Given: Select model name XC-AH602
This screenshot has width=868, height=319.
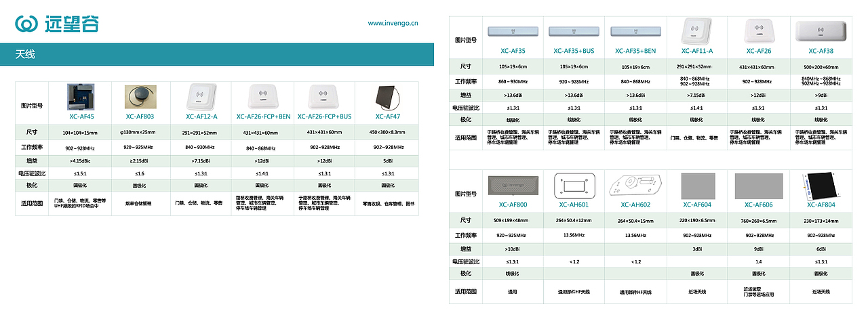Looking at the screenshot, I should tap(635, 205).
